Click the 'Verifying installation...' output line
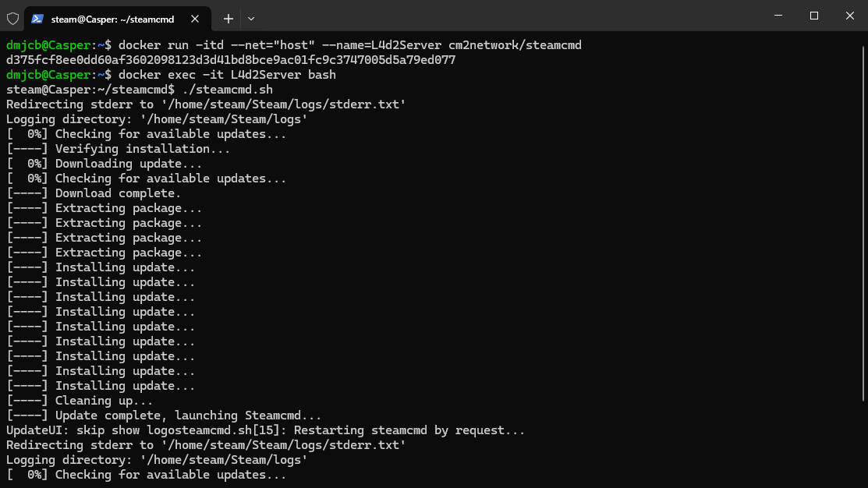Image resolution: width=868 pixels, height=488 pixels. coord(118,149)
